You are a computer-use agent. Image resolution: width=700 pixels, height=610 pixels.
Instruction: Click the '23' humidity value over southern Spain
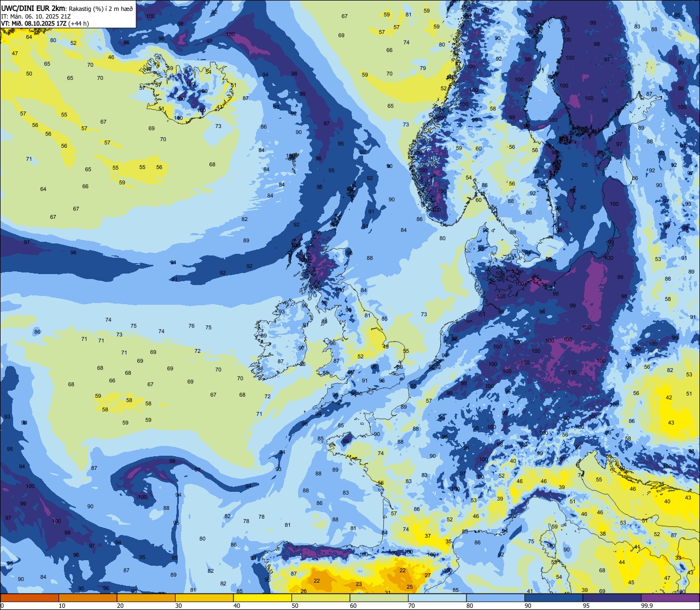(359, 584)
